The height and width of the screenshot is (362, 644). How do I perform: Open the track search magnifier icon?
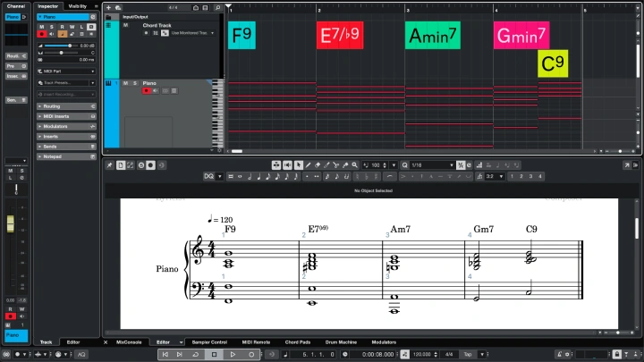[x=217, y=7]
